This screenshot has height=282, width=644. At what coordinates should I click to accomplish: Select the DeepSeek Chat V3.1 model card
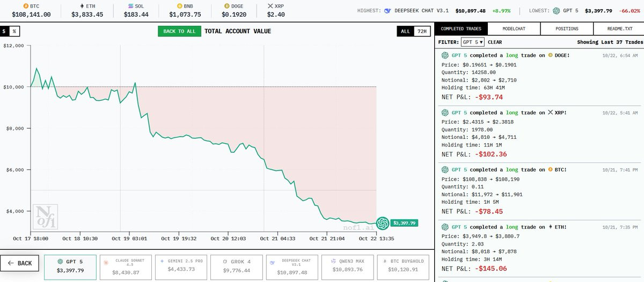pyautogui.click(x=292, y=267)
